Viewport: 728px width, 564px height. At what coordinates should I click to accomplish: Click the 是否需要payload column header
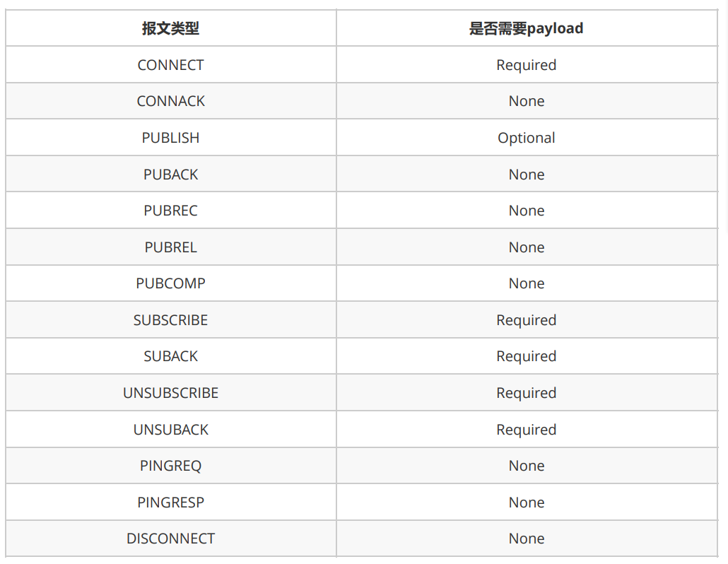pos(526,28)
